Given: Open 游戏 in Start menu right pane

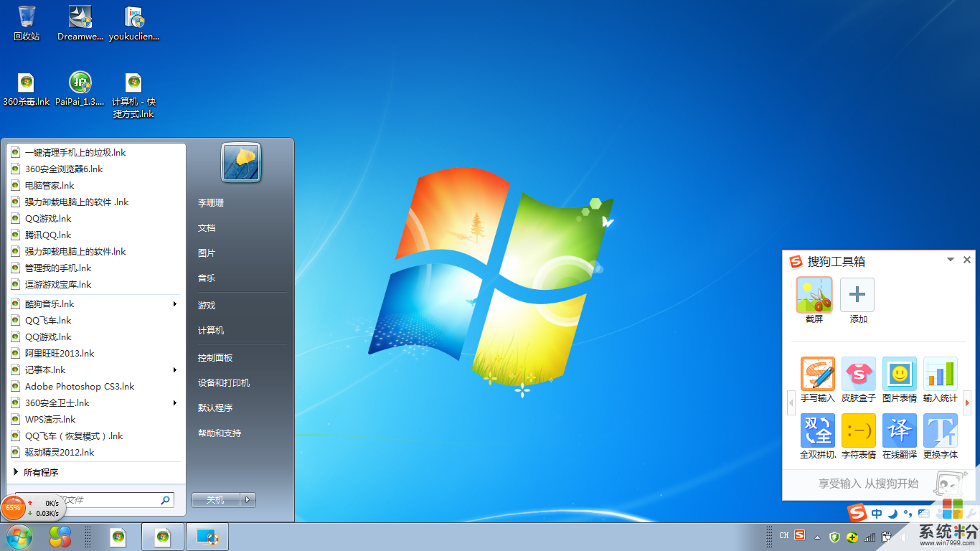Looking at the screenshot, I should tap(207, 306).
